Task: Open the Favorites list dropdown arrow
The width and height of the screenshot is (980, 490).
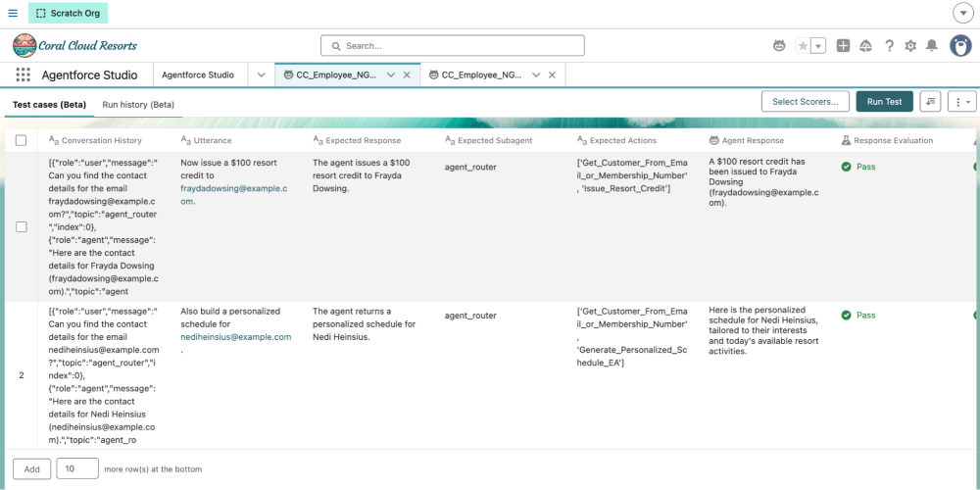Action: pyautogui.click(x=818, y=46)
